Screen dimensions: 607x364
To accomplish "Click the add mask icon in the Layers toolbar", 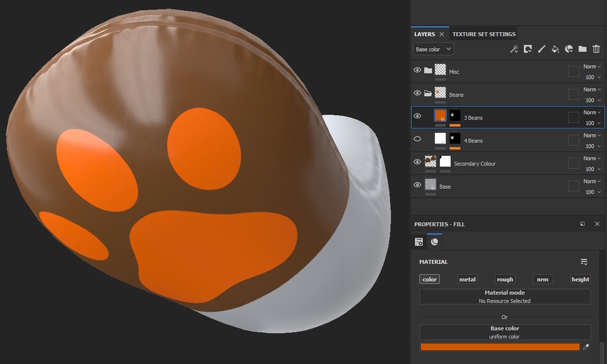I will coord(528,49).
